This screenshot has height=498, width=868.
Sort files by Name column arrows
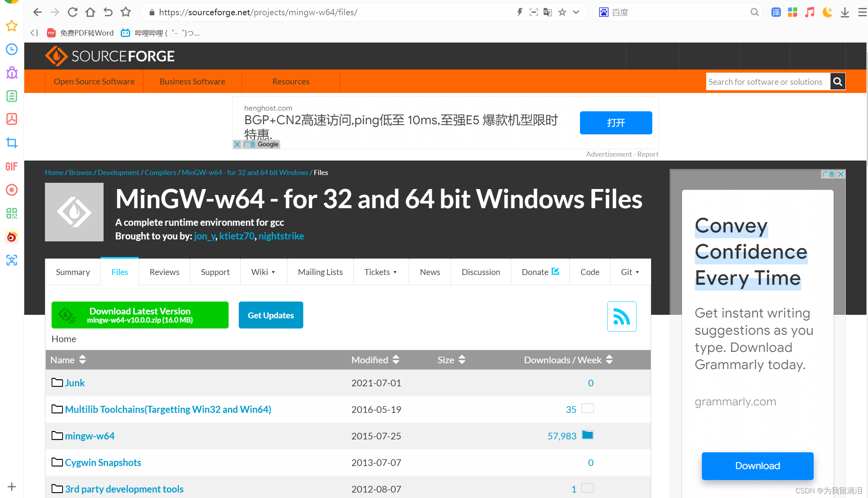tap(82, 360)
